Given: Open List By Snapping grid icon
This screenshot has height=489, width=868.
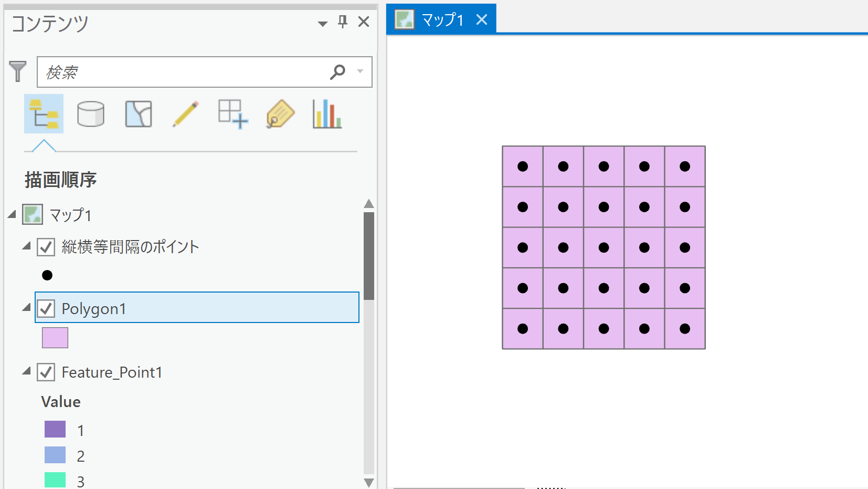Looking at the screenshot, I should tap(233, 114).
